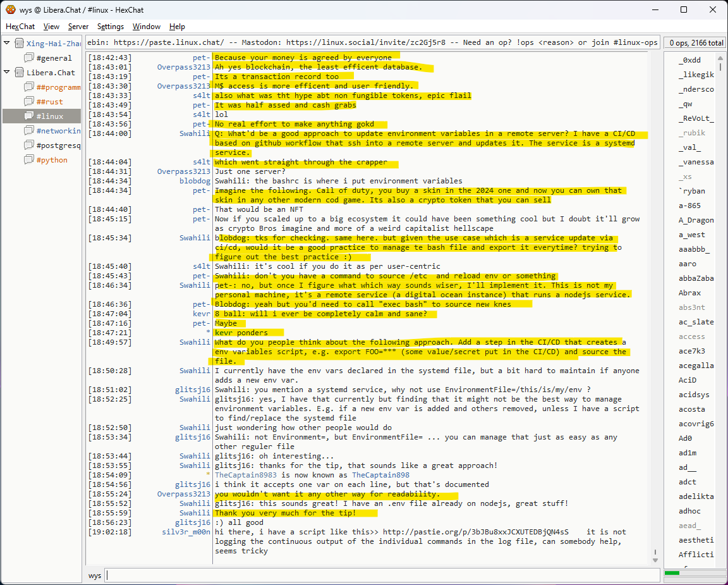
Task: Click the wys nickname button
Action: (95, 576)
